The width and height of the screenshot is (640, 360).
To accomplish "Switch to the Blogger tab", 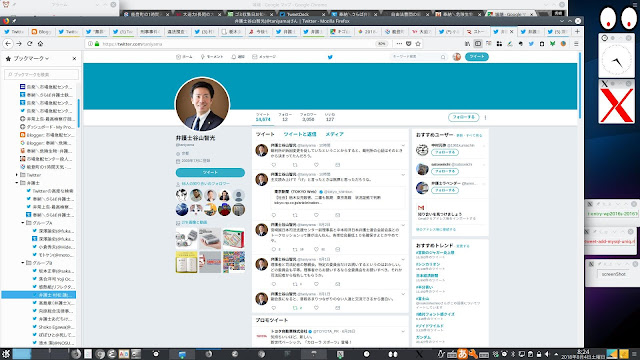I will (x=41, y=31).
